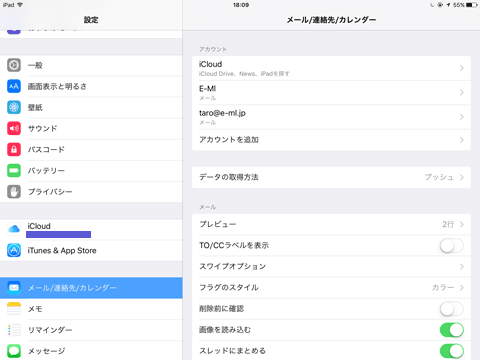Select メール/連絡先/カレンダー sidebar row
The image size is (480, 360).
91,288
